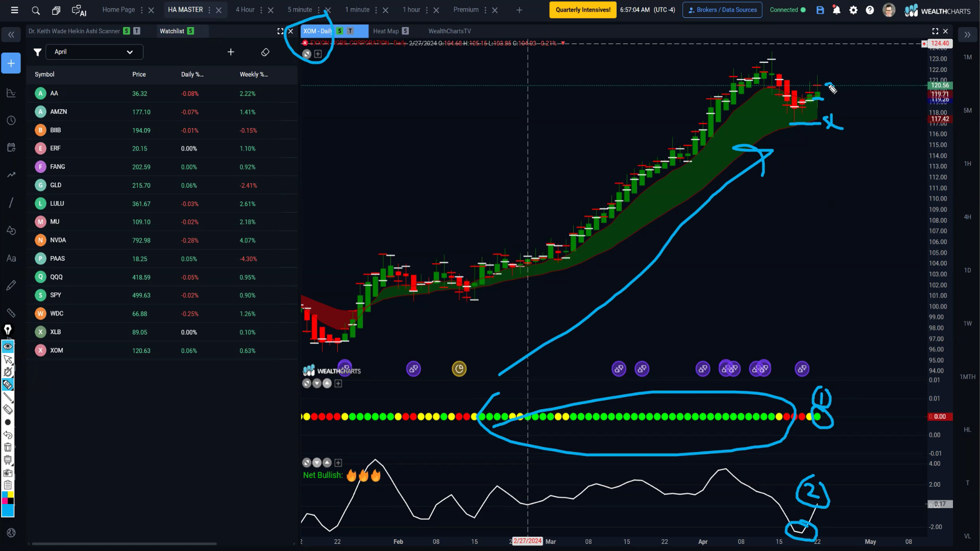Pick the CMYK color swatch in the palette
The height and width of the screenshot is (551, 980).
coord(8,498)
